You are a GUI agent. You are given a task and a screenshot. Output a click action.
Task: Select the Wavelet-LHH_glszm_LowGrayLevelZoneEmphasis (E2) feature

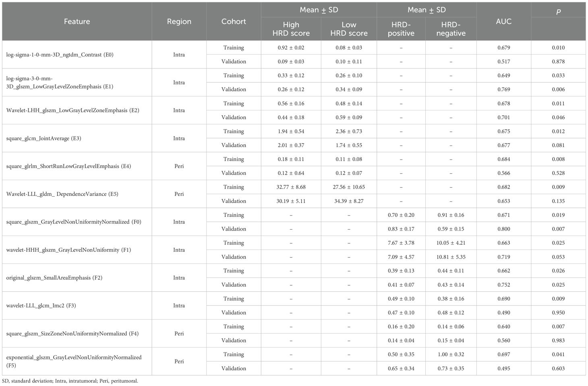73,110
